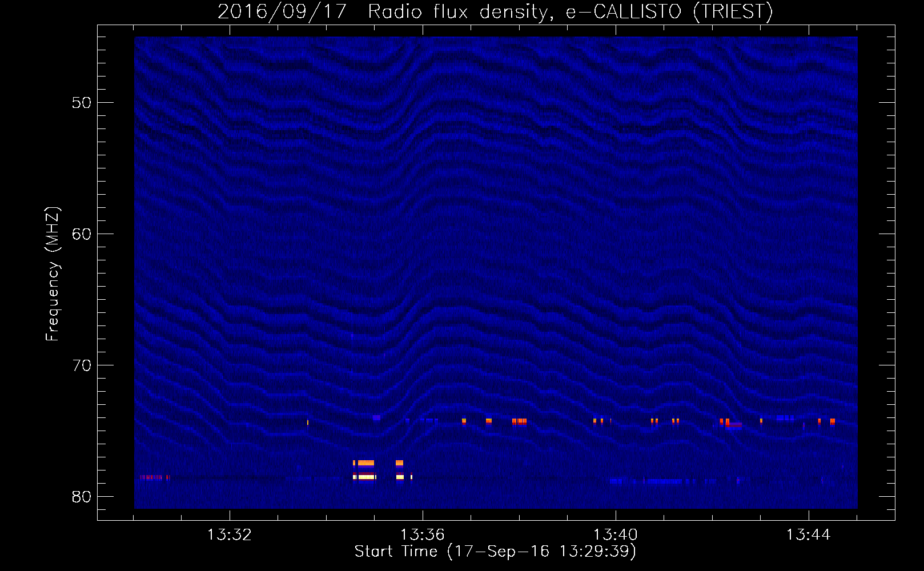Click the plot title 'Radio flux density, e-CALLISTO (TRIEST)'
The height and width of the screenshot is (571, 924).
571,12
